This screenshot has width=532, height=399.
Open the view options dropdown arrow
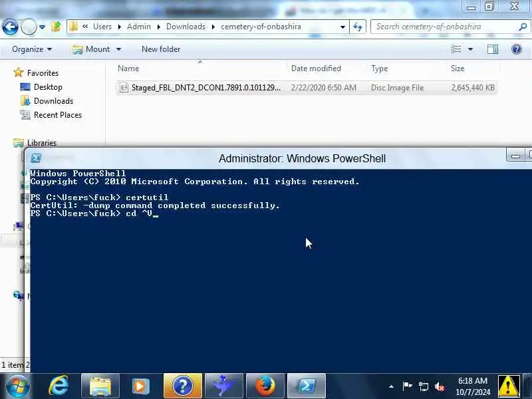[471, 49]
